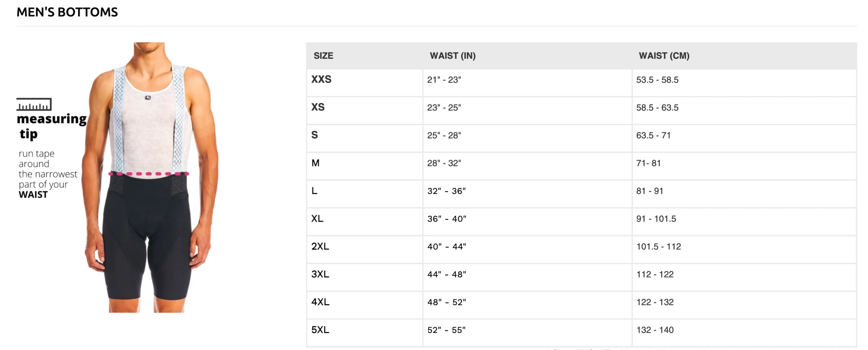Click the ruler measuring tip icon
This screenshot has width=868, height=350.
click(x=34, y=104)
